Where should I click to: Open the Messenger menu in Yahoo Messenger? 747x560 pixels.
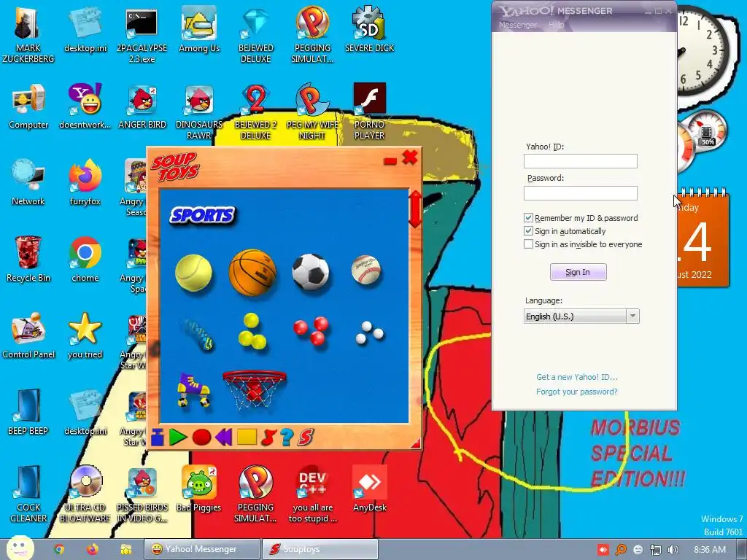[518, 25]
